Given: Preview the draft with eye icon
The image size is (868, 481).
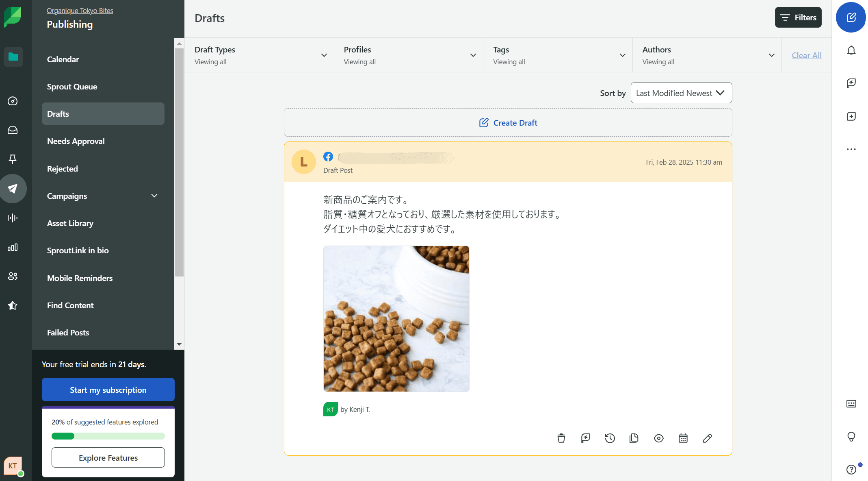Looking at the screenshot, I should [658, 438].
